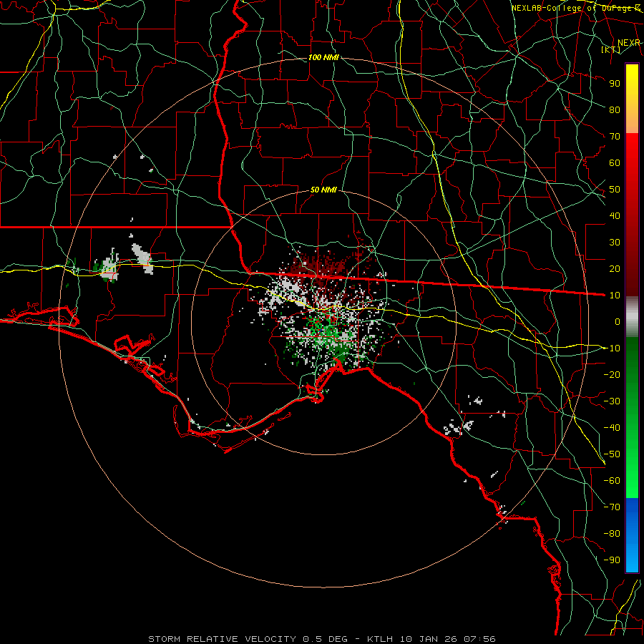Image resolution: width=644 pixels, height=644 pixels.
Task: Pick the gray zero-velocity segment of the color bar
Action: (x=632, y=317)
